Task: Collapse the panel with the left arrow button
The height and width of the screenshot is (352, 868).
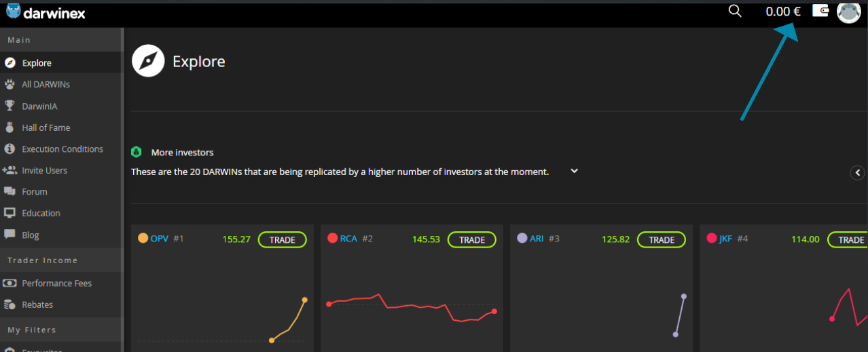Action: (857, 172)
